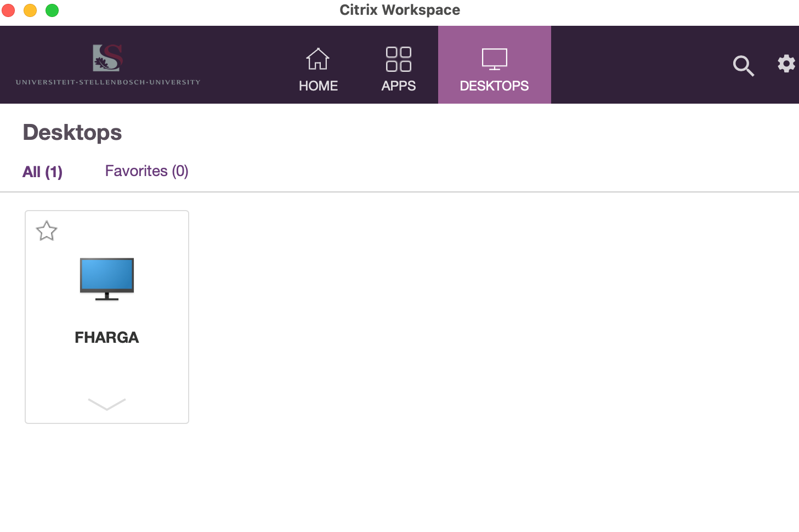Switch to the Favorites (0) tab
The height and width of the screenshot is (532, 799).
tap(146, 171)
